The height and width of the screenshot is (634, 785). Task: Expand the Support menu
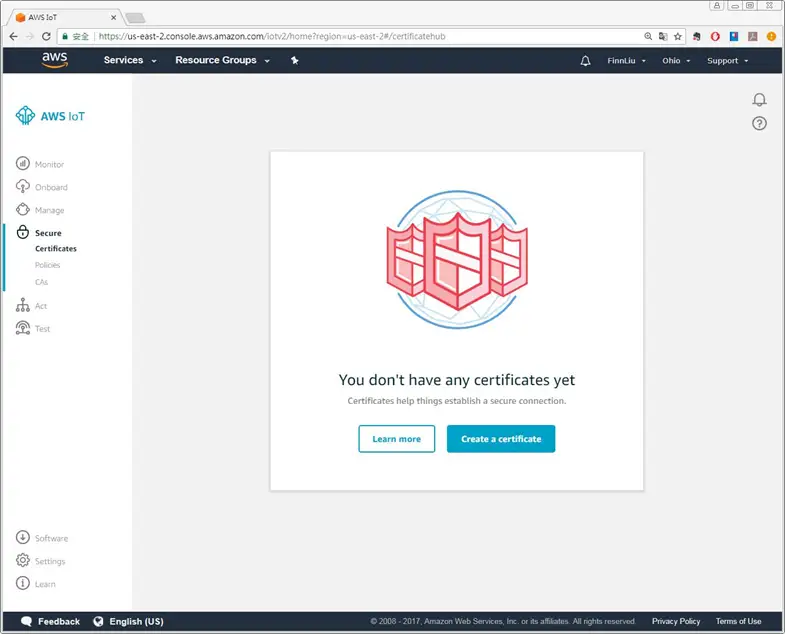pyautogui.click(x=727, y=61)
